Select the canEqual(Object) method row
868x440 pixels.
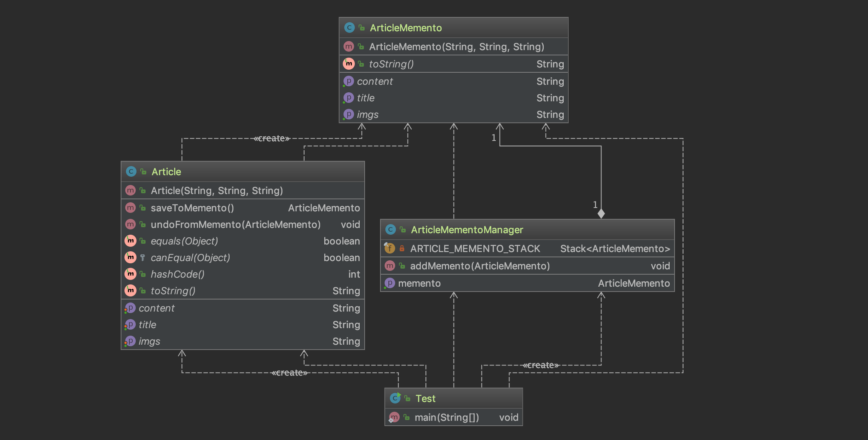(x=190, y=258)
